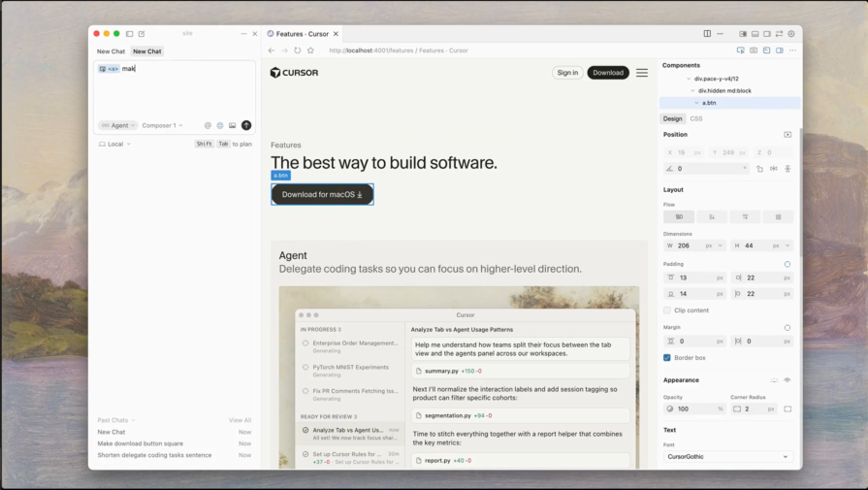Viewport: 868px width, 490px height.
Task: Click the new chat compose icon
Action: [x=142, y=34]
